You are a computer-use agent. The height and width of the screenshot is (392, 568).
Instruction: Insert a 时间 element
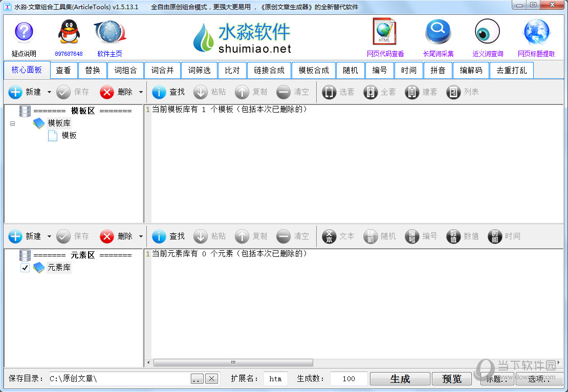click(504, 236)
